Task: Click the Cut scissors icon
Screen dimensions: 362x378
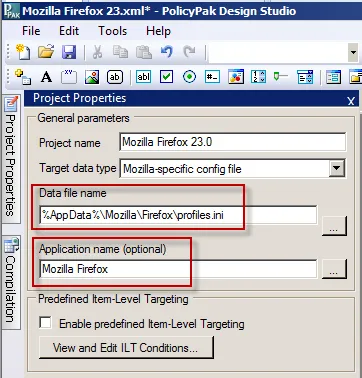Action: pyautogui.click(x=97, y=52)
